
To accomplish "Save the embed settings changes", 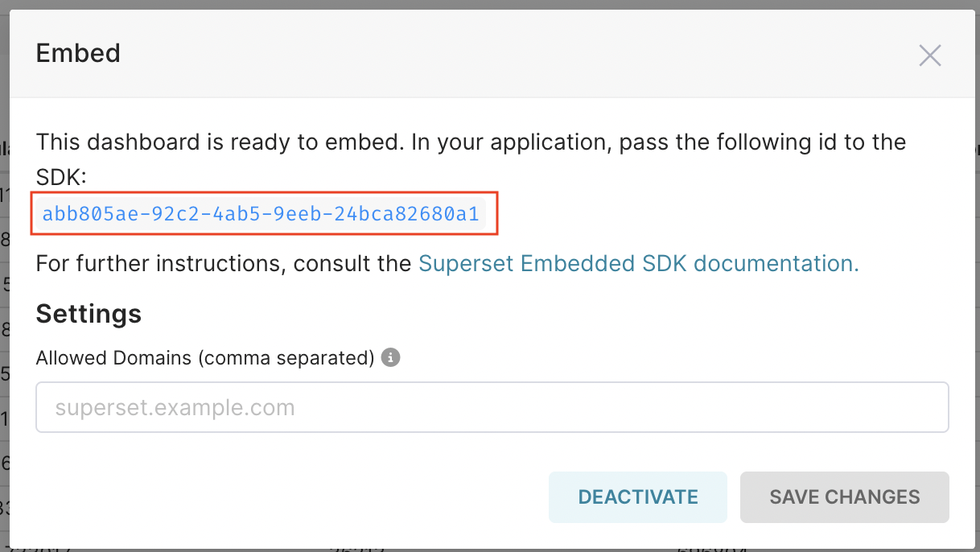I will 844,496.
